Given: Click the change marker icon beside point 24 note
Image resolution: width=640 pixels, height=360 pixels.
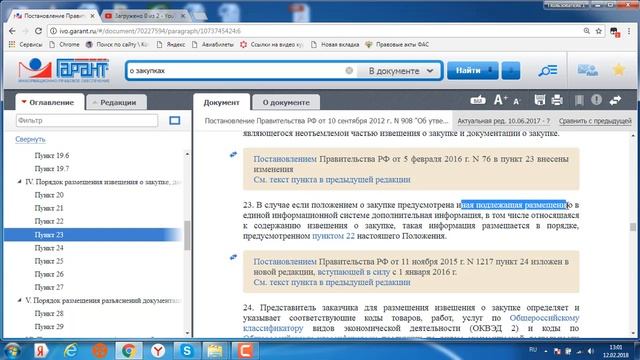Looking at the screenshot, I should coord(233,257).
